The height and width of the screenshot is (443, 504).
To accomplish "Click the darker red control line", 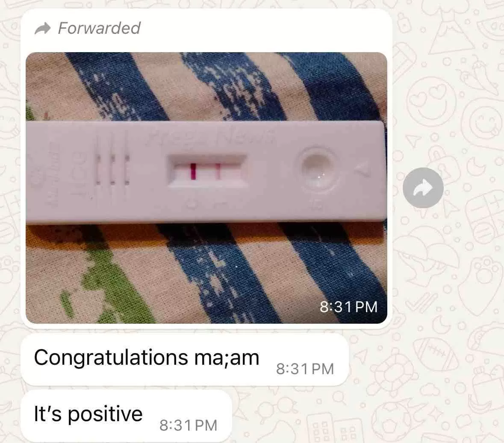I will [193, 171].
